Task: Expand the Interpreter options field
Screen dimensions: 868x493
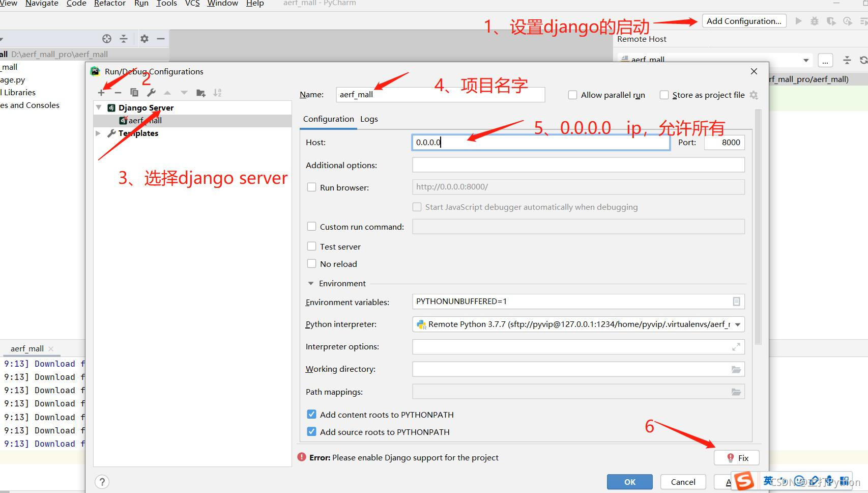Action: [x=736, y=347]
